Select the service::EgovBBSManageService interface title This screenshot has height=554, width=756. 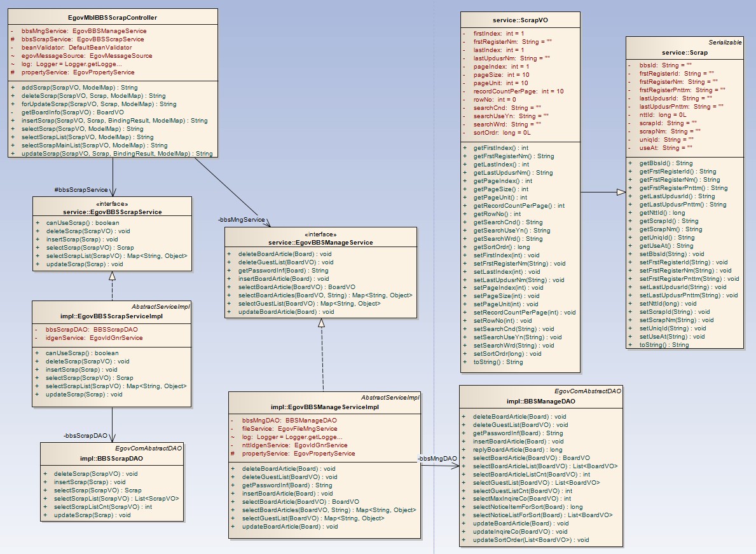pyautogui.click(x=320, y=242)
